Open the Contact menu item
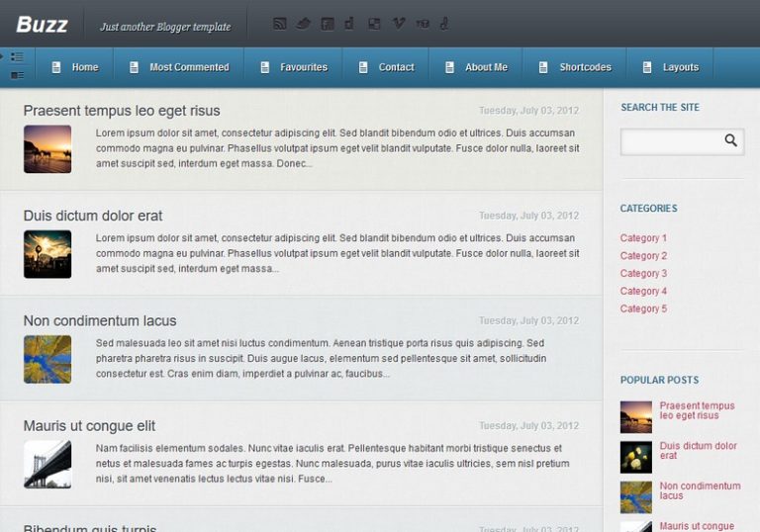This screenshot has width=760, height=532. [397, 67]
